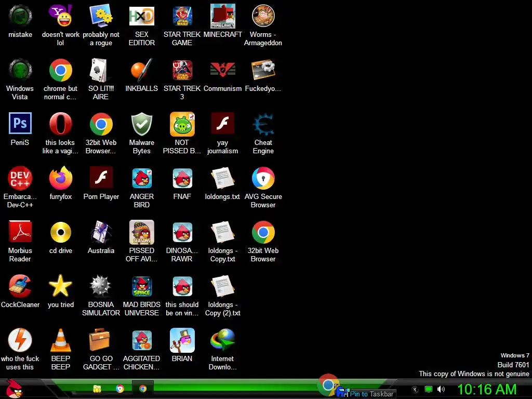Screen dimensions: 532x399
Task: Click the 'NOT PISSED B...' green pig icon
Action: tap(182, 124)
